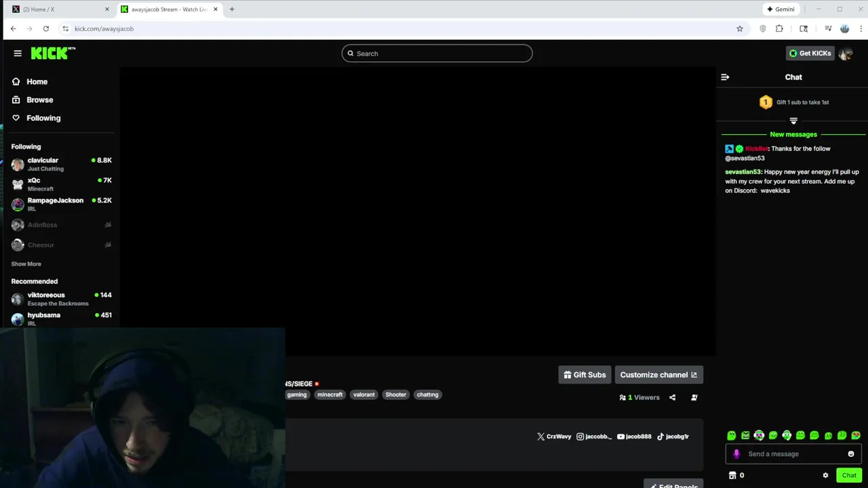Open viktoreeous recommended channel

(x=61, y=299)
